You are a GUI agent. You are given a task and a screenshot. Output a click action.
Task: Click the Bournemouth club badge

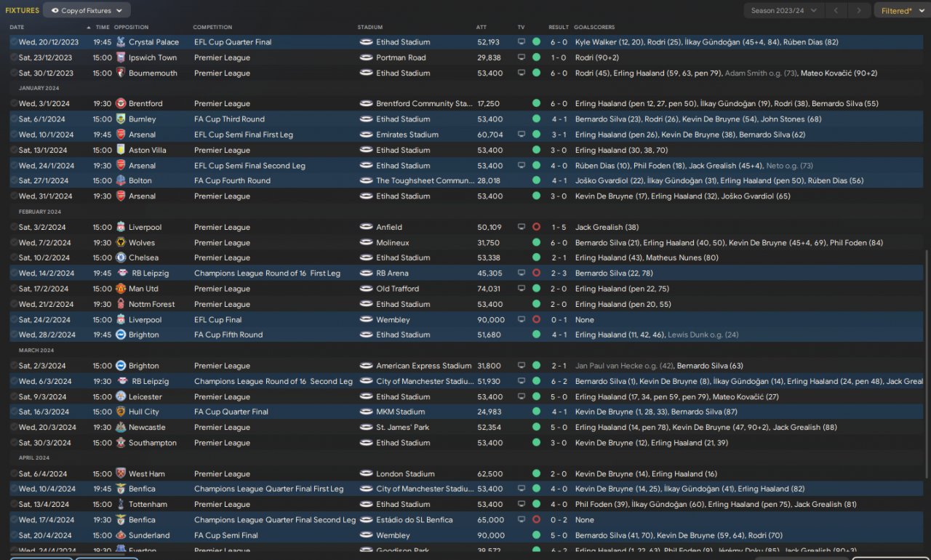pos(121,73)
